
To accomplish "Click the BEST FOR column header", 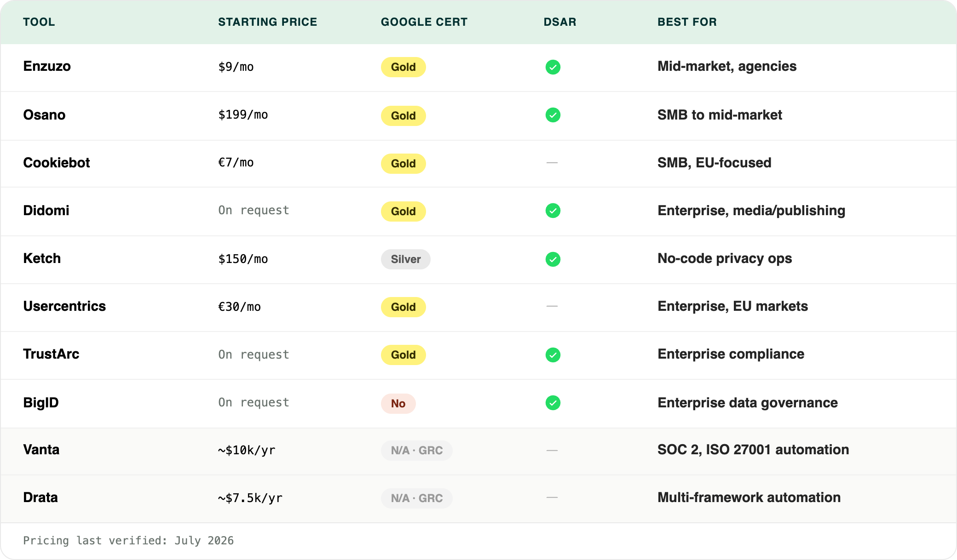I will point(687,22).
